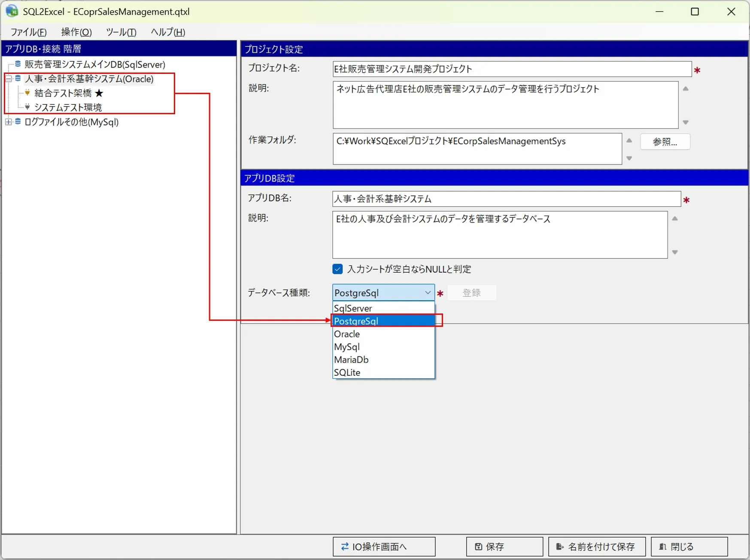Open the ツール(T) menu
The image size is (750, 560).
[x=121, y=32]
